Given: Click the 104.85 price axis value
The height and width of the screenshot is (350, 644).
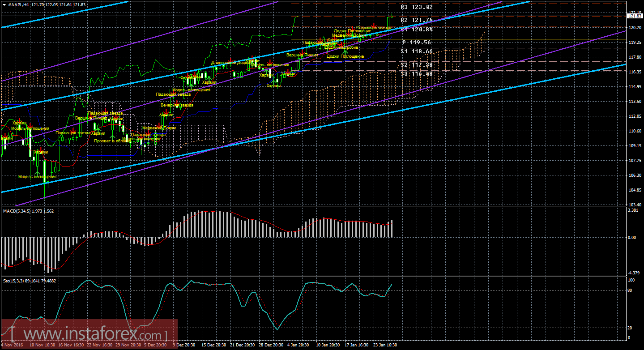Looking at the screenshot, I should (x=634, y=190).
